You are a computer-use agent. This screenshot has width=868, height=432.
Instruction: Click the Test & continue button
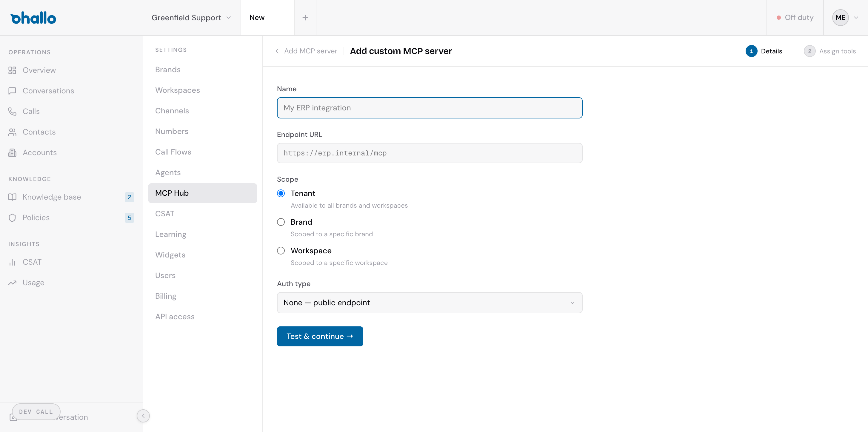[x=320, y=336]
